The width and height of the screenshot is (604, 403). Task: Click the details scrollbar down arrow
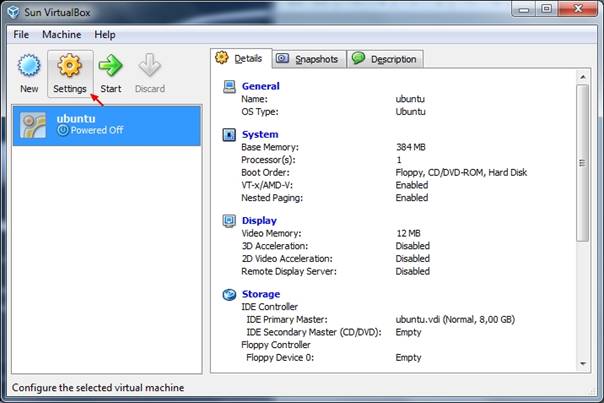click(x=583, y=364)
